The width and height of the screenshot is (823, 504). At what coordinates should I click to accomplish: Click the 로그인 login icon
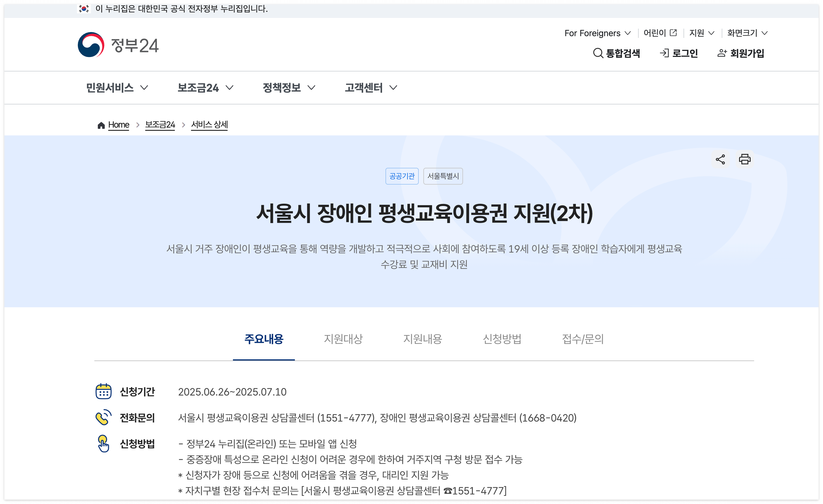click(664, 53)
